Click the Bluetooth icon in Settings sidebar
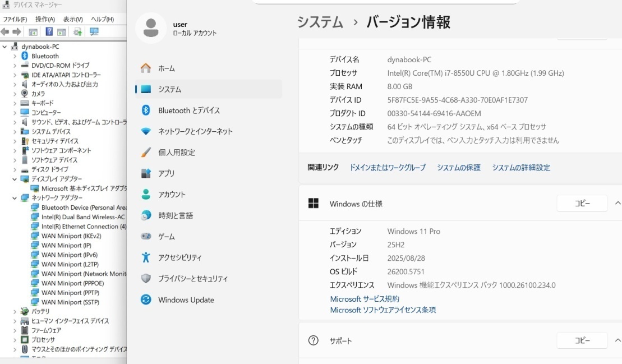Screen dimensions: 622x364 [x=146, y=110]
